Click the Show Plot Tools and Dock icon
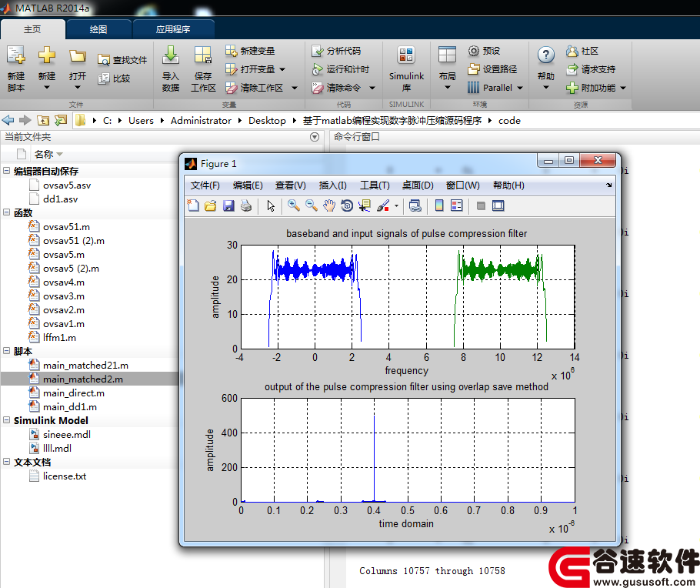The image size is (700, 588). [498, 205]
